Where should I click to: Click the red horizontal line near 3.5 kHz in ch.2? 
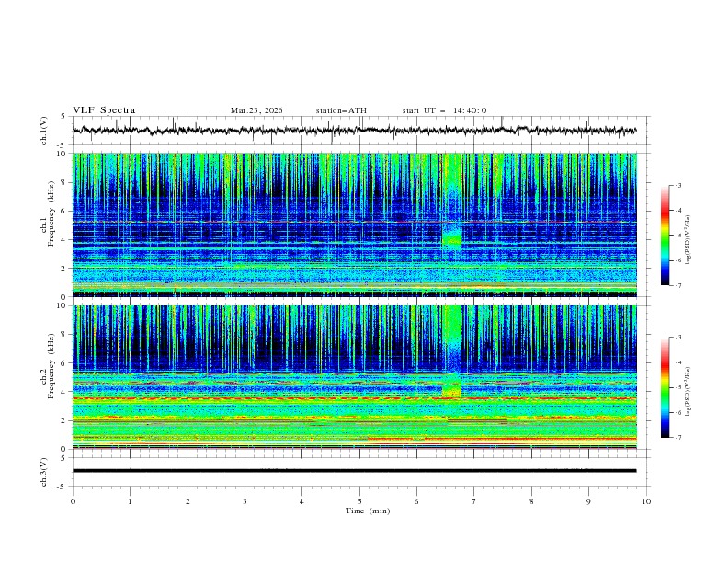(x=354, y=398)
